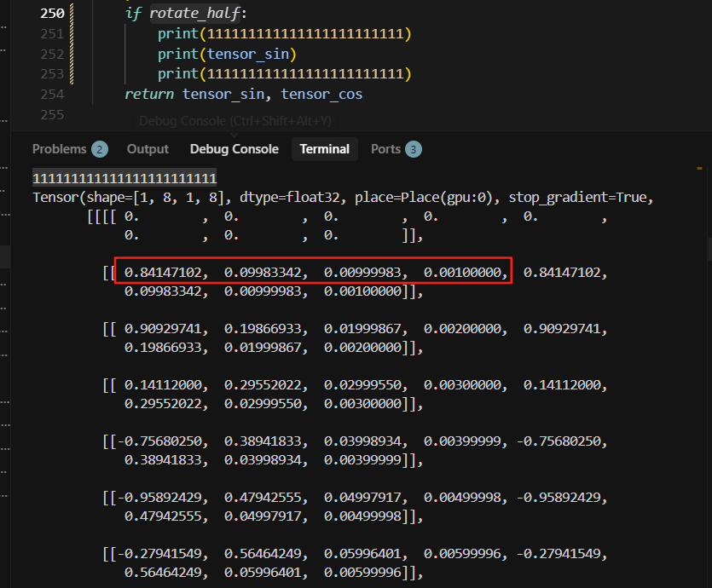Switch to the Debug Console tab

(x=234, y=149)
